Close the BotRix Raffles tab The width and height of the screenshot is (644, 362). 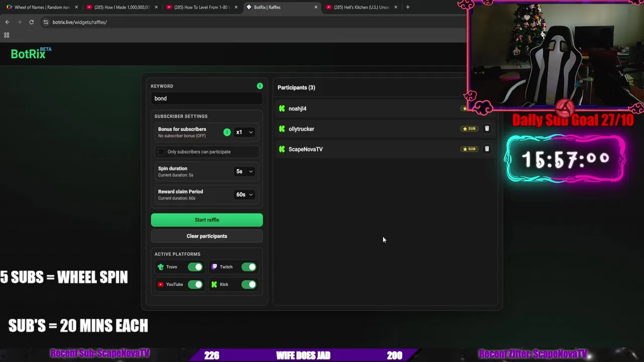click(316, 7)
